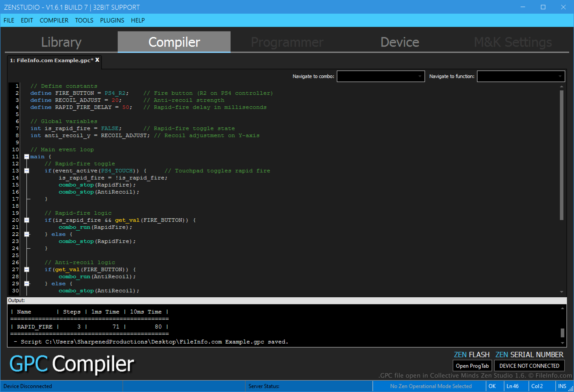Click the RECOIL_ADJUST value 20
The height and width of the screenshot is (392, 574).
point(115,100)
